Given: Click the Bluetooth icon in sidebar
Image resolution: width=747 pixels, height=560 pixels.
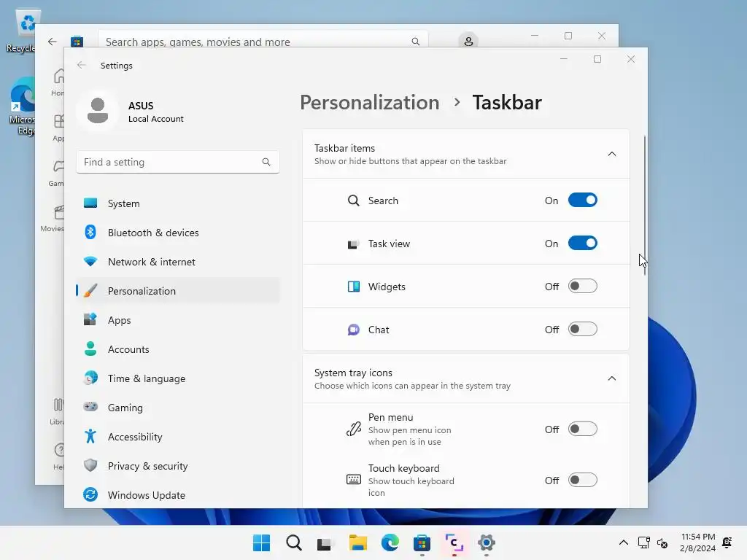Looking at the screenshot, I should (x=90, y=233).
